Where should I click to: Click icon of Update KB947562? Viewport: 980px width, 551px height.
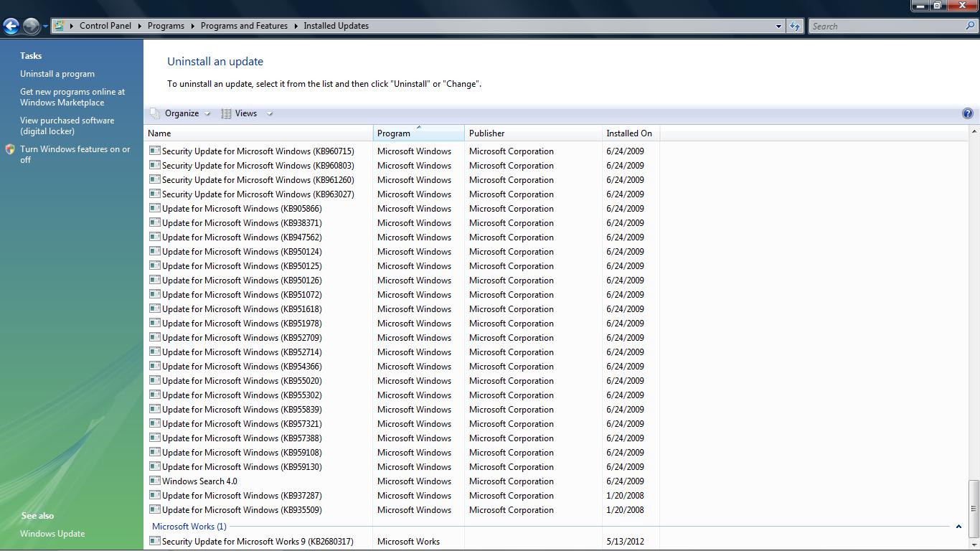(x=154, y=237)
